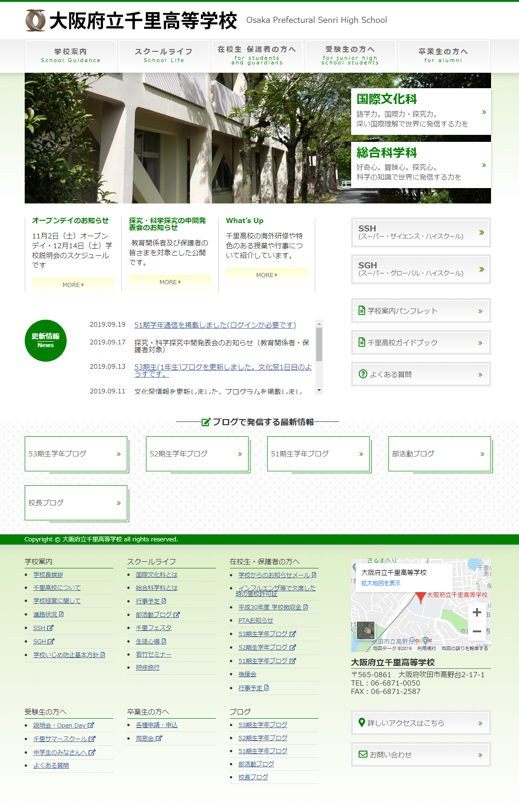Expand the 総合科学科 banner arrow

point(484,165)
